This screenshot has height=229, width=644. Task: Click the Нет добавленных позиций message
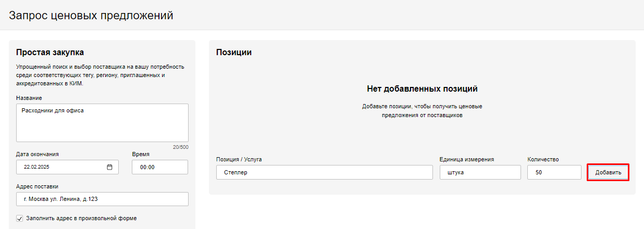pos(422,89)
